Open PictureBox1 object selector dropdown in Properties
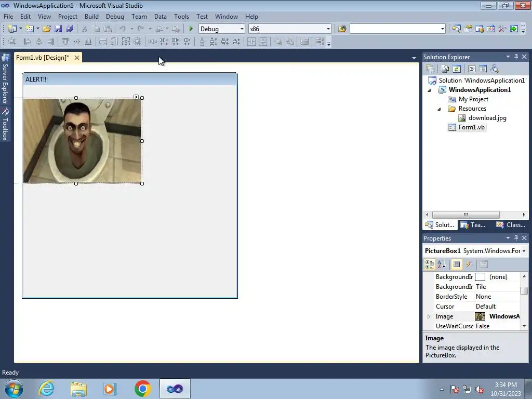The height and width of the screenshot is (399, 532). click(x=524, y=251)
